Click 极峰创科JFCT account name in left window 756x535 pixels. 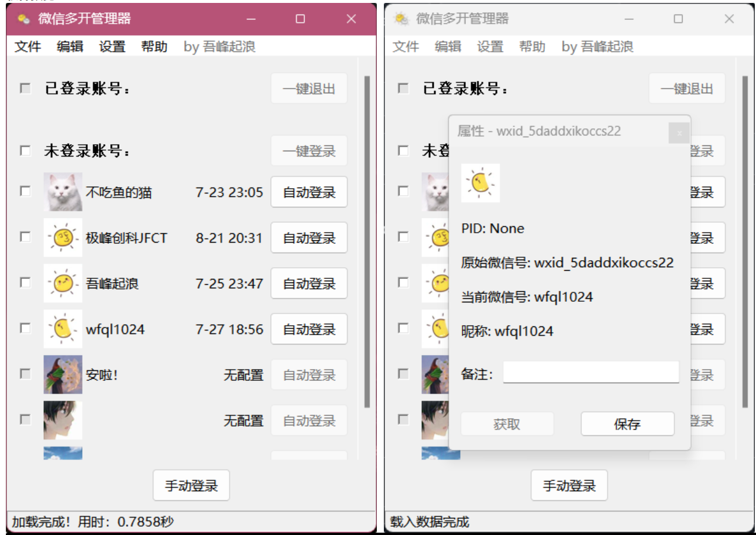click(x=127, y=238)
